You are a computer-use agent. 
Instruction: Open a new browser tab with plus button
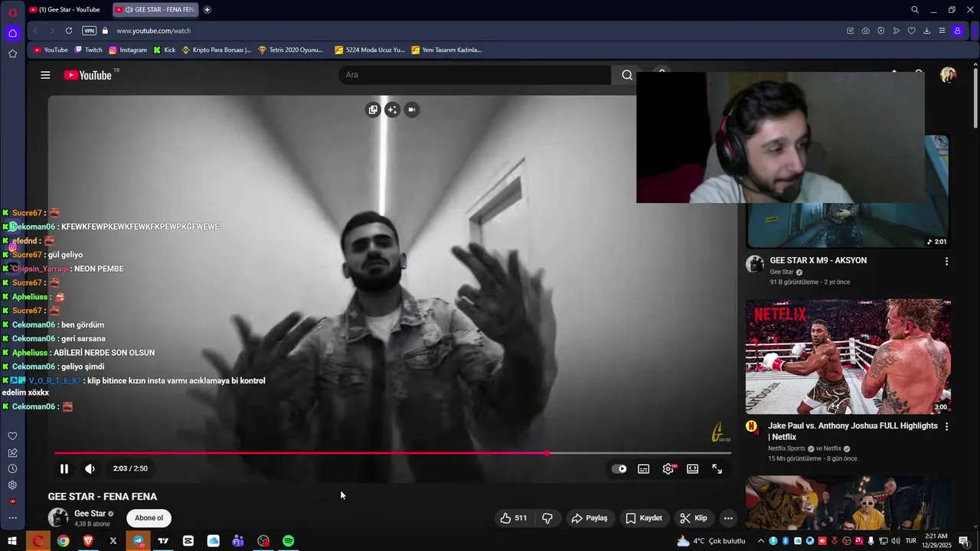click(x=207, y=10)
